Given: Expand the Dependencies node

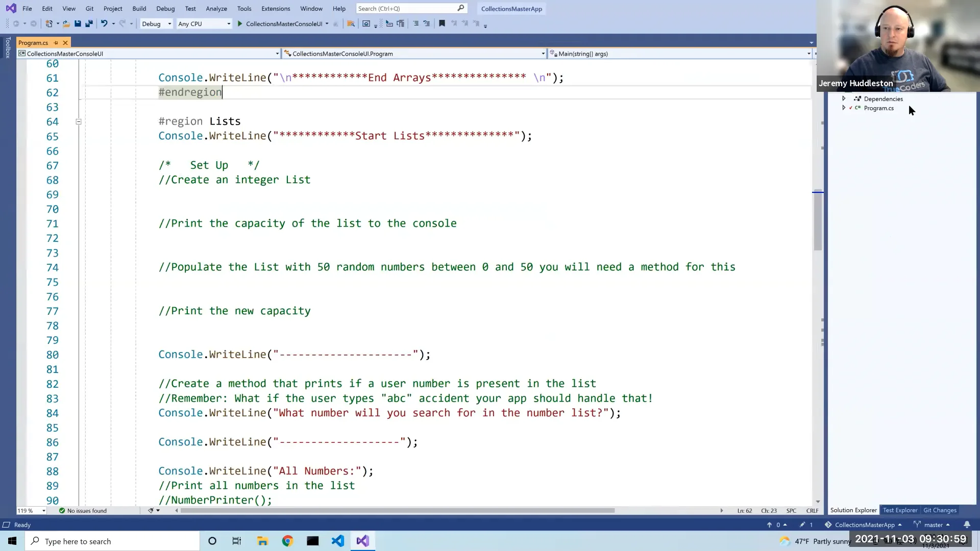Looking at the screenshot, I should (844, 98).
